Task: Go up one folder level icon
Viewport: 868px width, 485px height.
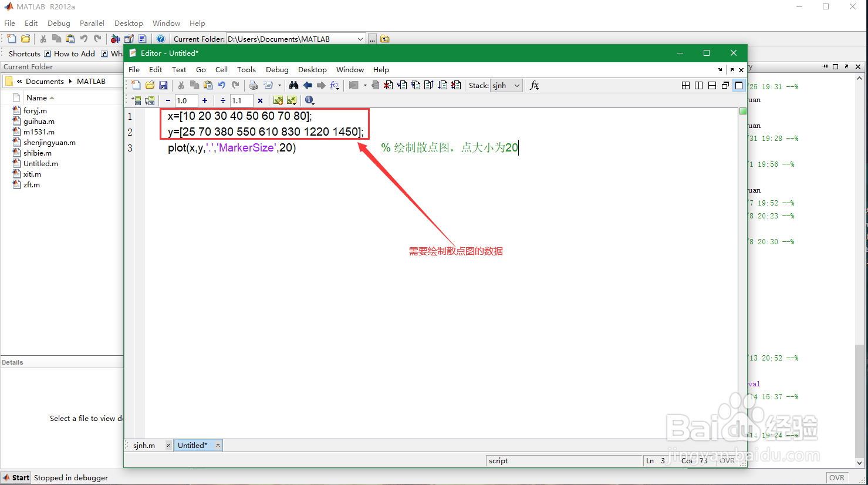Action: click(385, 39)
